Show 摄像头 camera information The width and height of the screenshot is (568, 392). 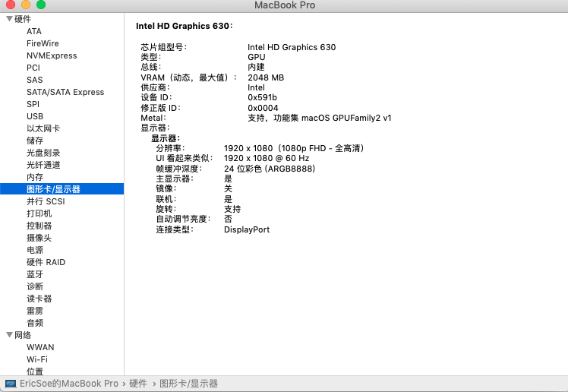(39, 238)
